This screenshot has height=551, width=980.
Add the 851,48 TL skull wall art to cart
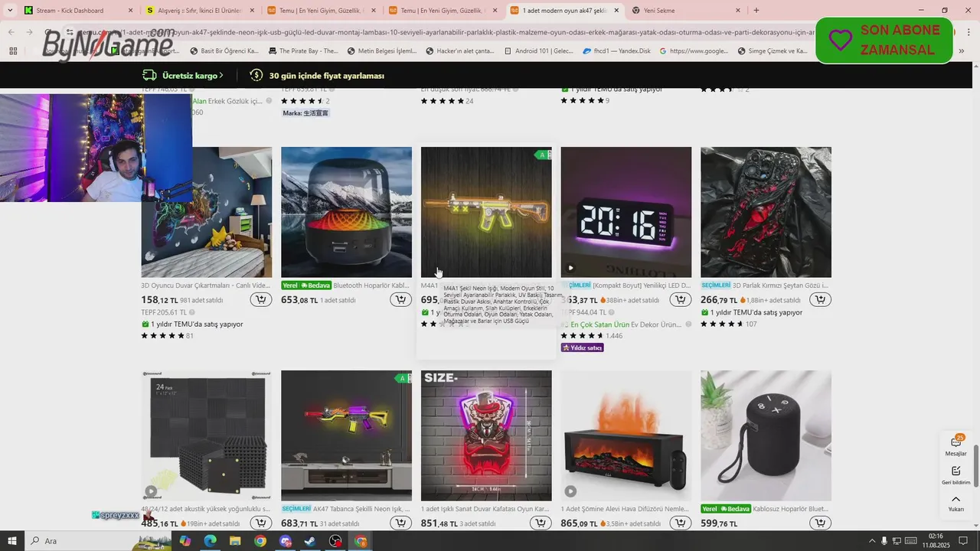541,523
